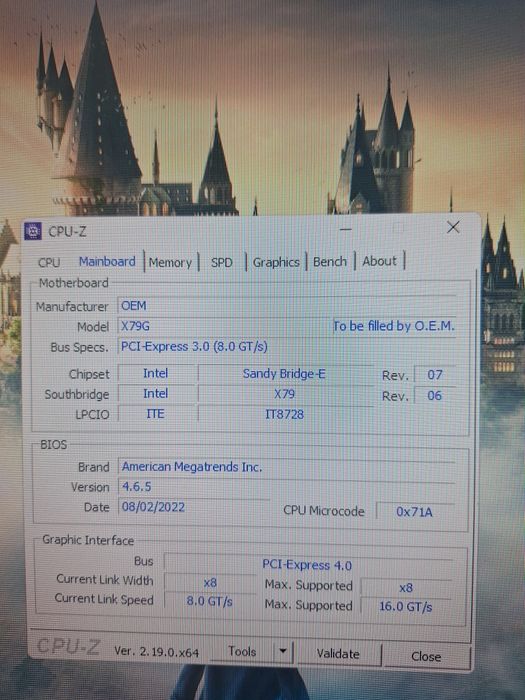Open the About tab
This screenshot has width=525, height=700.
(x=379, y=261)
